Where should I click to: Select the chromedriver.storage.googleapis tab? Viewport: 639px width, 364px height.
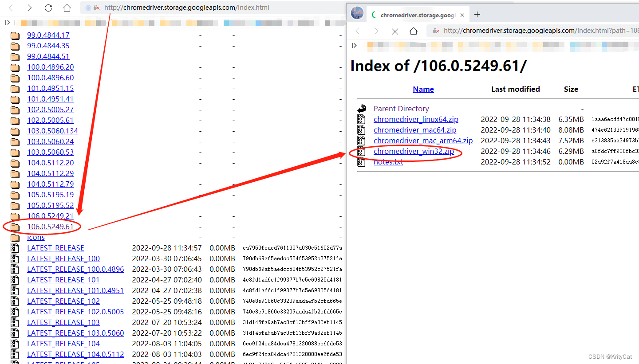point(418,15)
